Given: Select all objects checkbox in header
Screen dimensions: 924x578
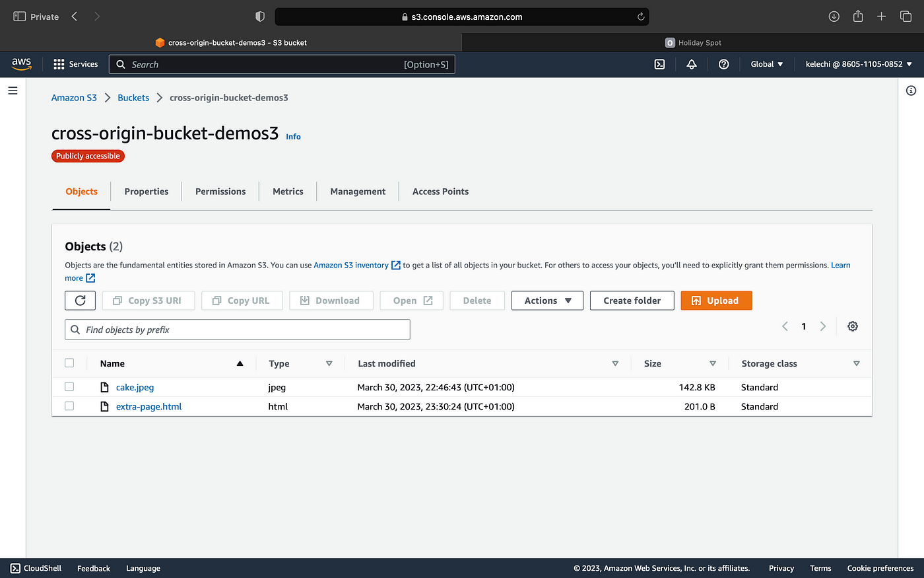Looking at the screenshot, I should point(69,363).
